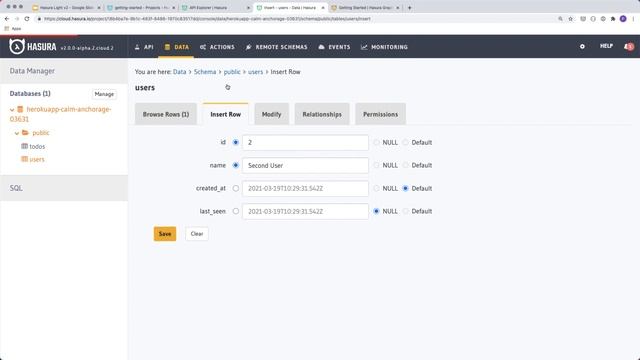Click the search icon in address bar
The image size is (640, 360).
(560, 19)
